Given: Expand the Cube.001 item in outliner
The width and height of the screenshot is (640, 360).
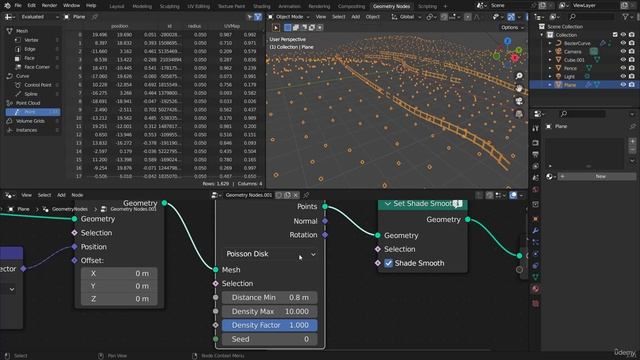Looking at the screenshot, I should coord(550,60).
